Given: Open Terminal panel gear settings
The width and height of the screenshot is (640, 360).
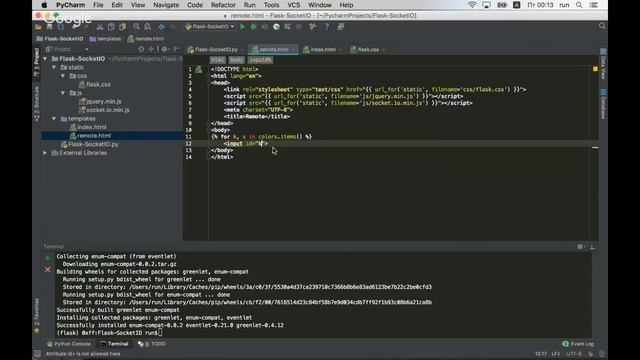Looking at the screenshot, I should click(580, 247).
